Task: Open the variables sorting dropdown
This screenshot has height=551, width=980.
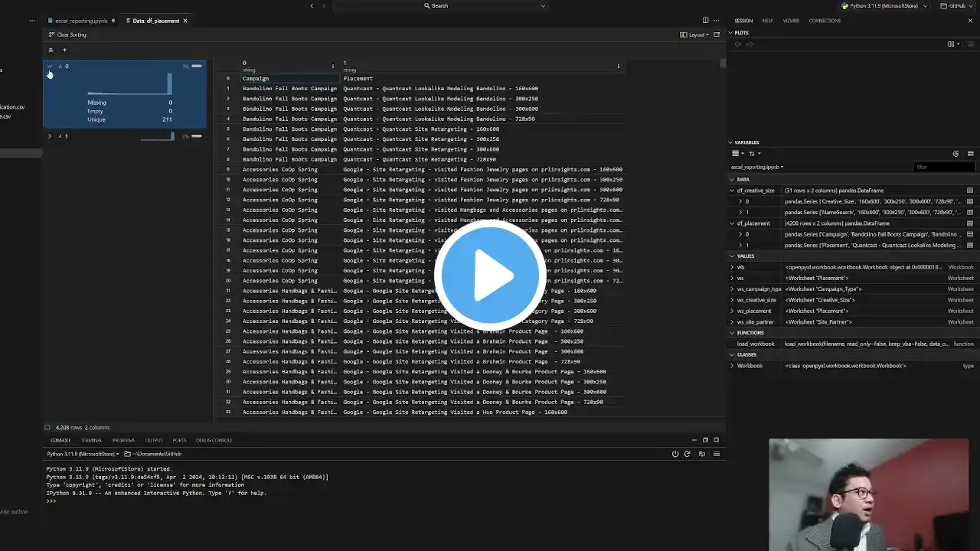Action: pyautogui.click(x=753, y=154)
